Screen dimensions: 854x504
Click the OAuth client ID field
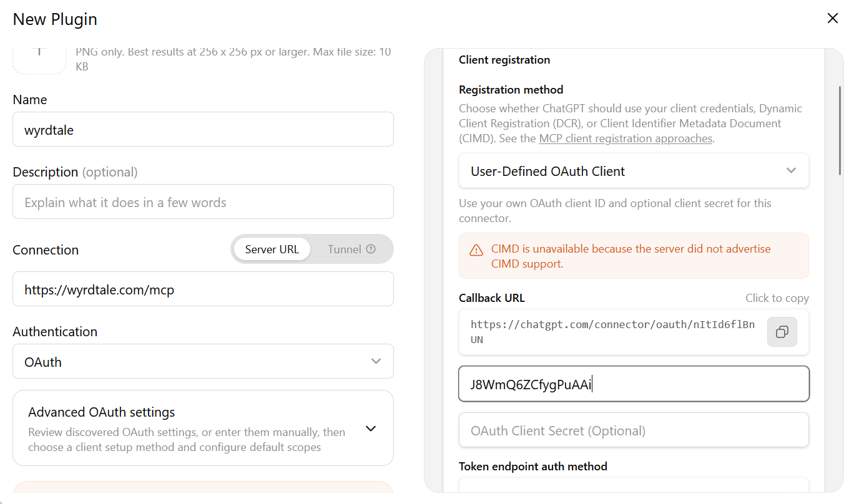point(634,384)
